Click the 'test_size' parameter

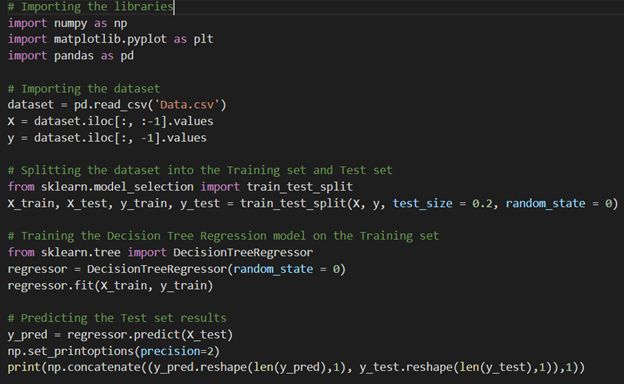(x=423, y=204)
